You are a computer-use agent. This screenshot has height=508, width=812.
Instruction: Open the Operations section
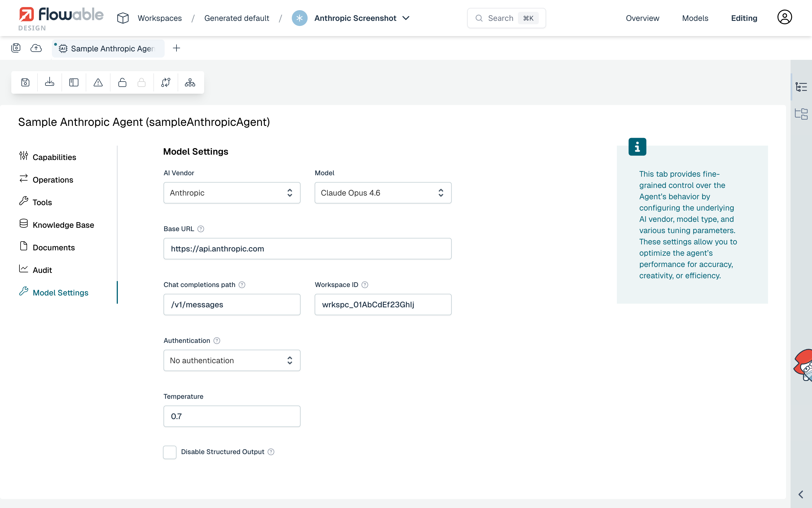46,179
